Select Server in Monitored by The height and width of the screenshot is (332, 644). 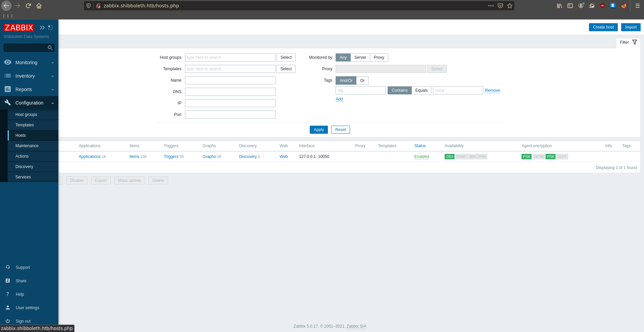click(360, 57)
